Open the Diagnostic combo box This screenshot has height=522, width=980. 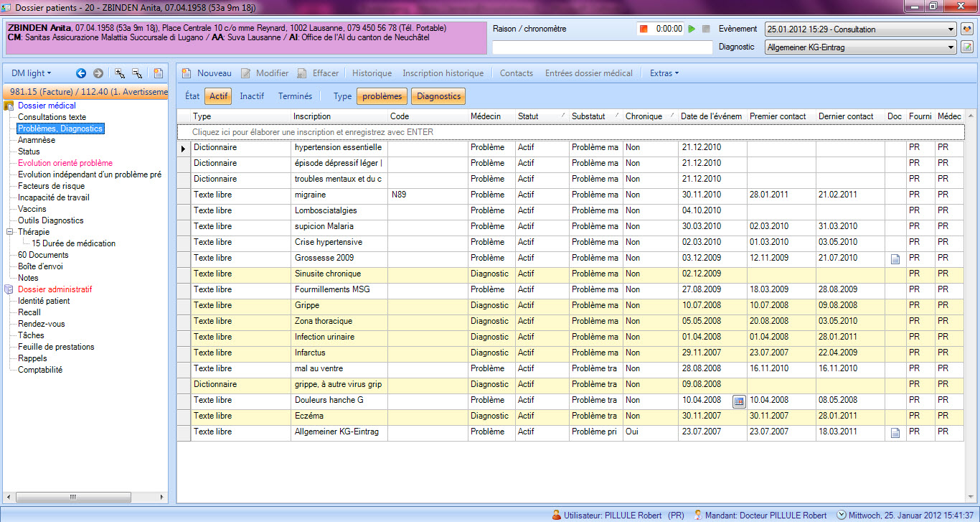coord(860,47)
